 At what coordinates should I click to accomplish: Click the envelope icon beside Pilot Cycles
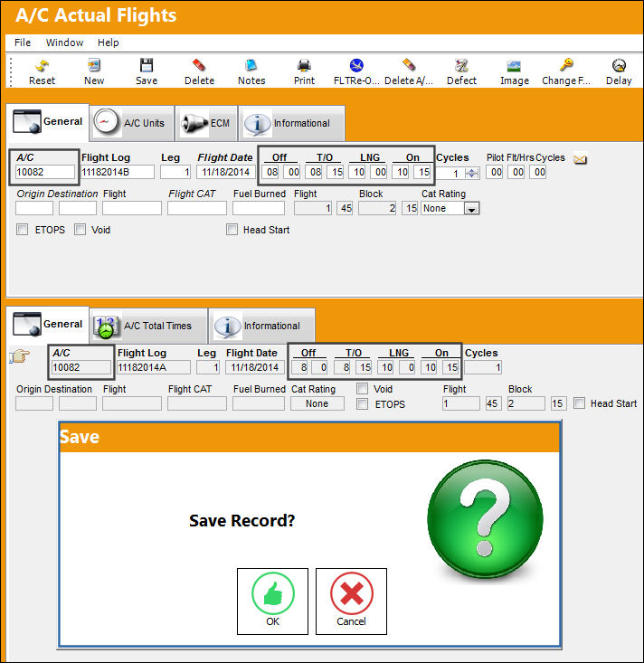click(580, 159)
